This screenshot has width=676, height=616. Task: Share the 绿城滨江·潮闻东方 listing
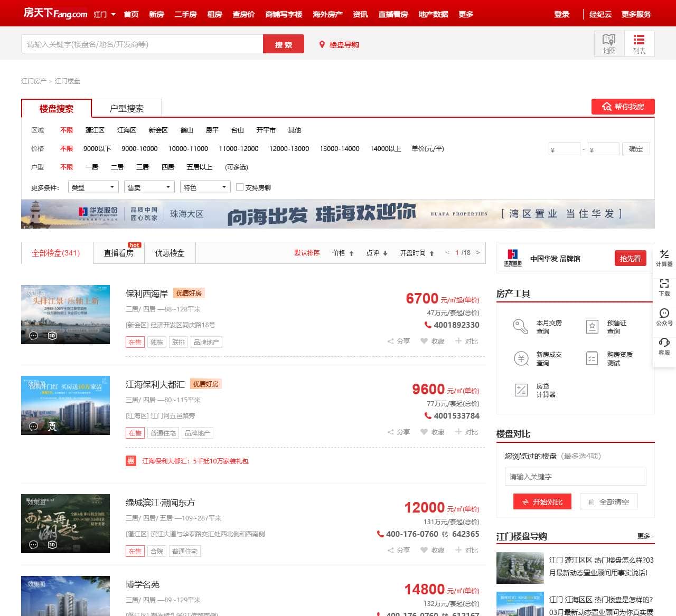point(399,550)
